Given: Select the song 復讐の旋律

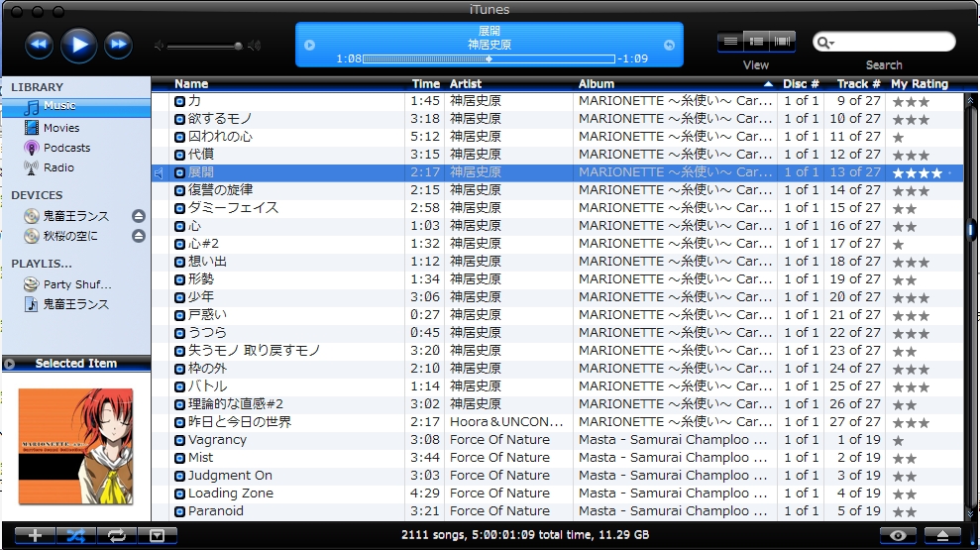Looking at the screenshot, I should click(221, 190).
